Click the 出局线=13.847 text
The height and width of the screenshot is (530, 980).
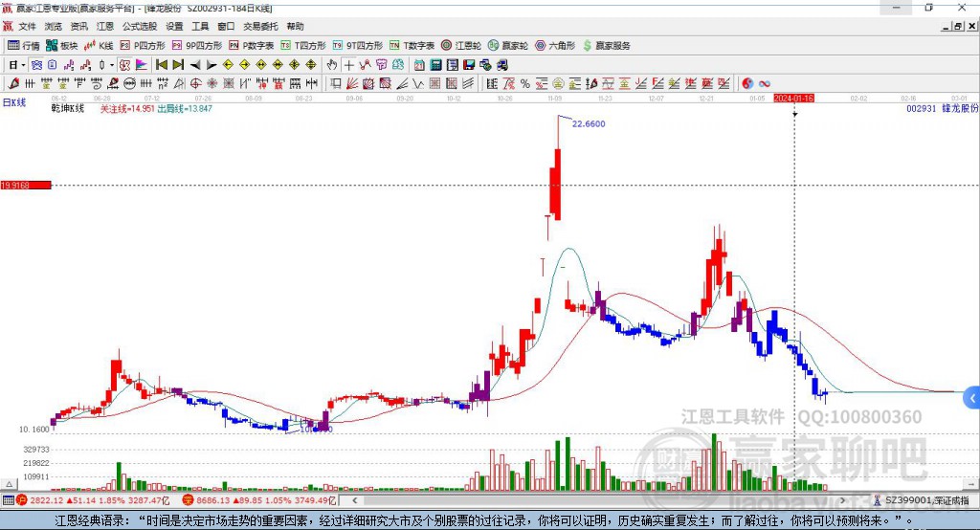[x=185, y=108]
